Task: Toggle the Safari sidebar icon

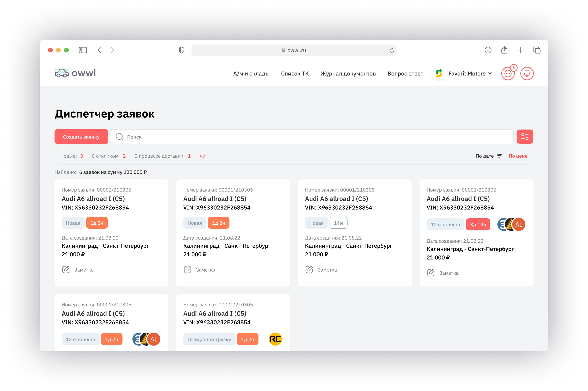Action: [x=83, y=50]
